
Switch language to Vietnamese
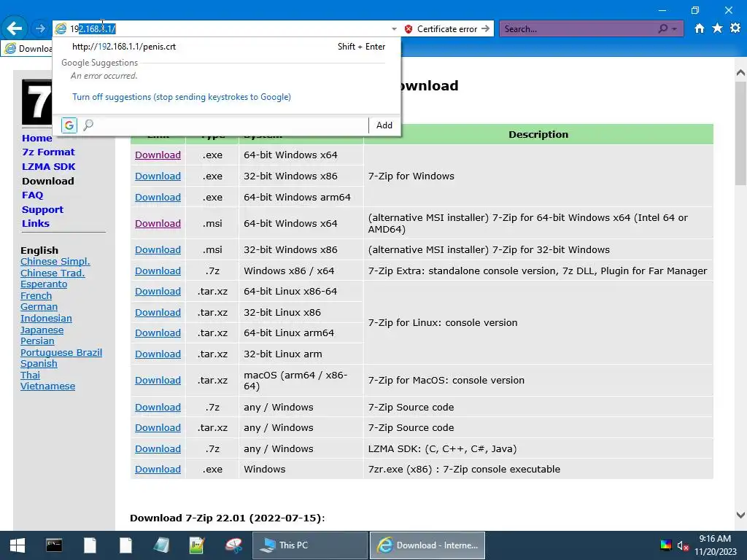(47, 386)
